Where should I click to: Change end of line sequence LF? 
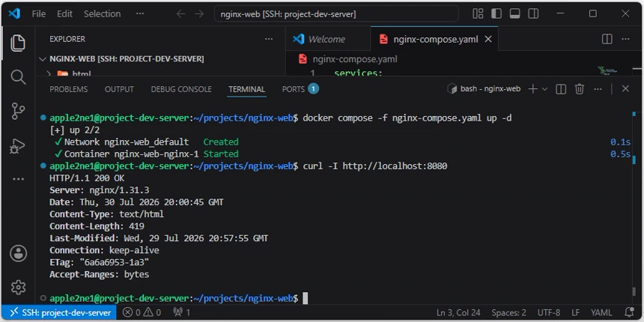576,312
